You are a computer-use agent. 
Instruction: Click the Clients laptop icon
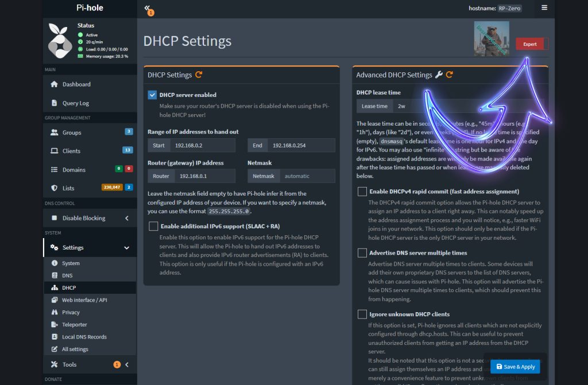point(55,151)
